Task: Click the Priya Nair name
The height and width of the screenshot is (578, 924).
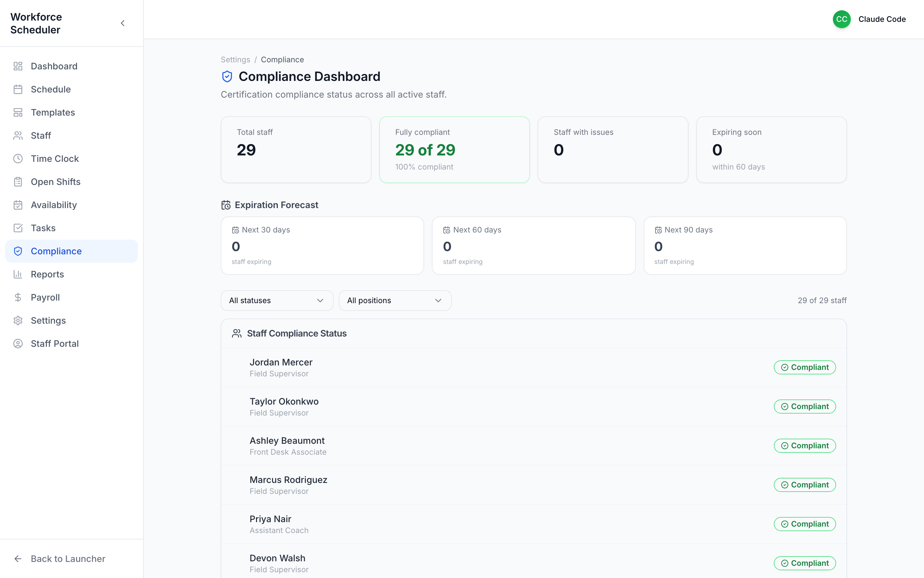Action: [270, 519]
